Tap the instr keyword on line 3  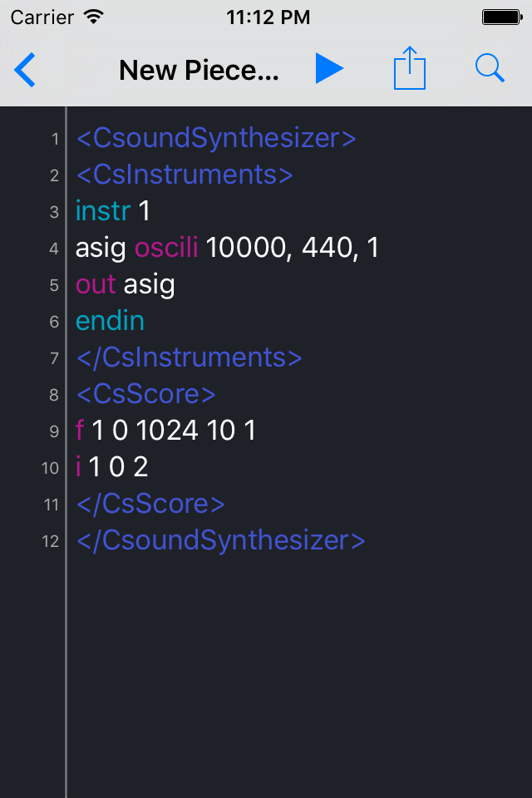click(103, 210)
